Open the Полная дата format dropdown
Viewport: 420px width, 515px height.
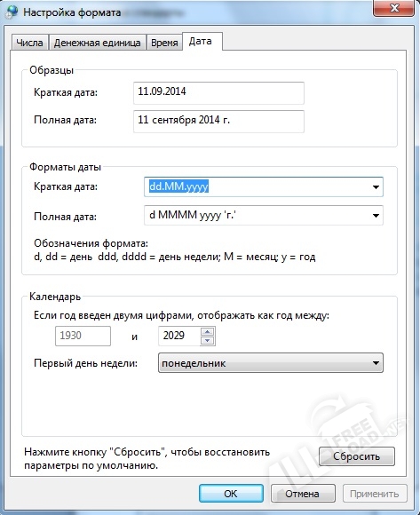coord(376,216)
